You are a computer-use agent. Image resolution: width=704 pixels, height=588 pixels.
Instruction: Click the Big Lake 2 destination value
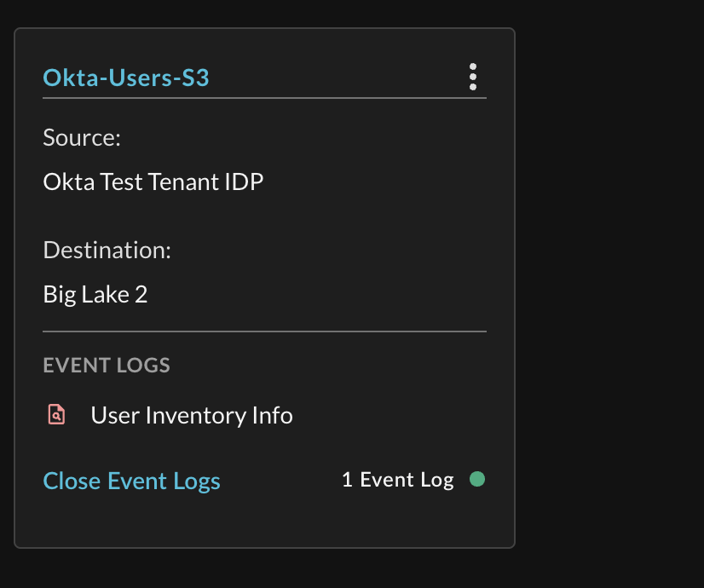95,295
